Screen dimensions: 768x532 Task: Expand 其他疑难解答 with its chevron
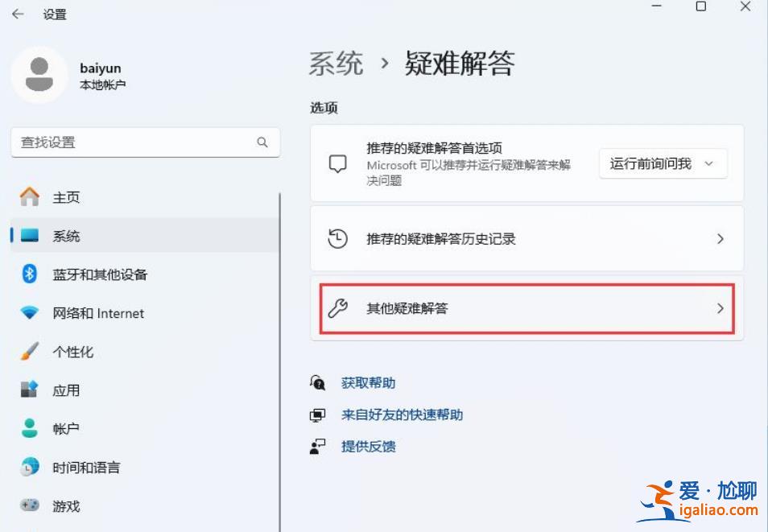tap(721, 308)
